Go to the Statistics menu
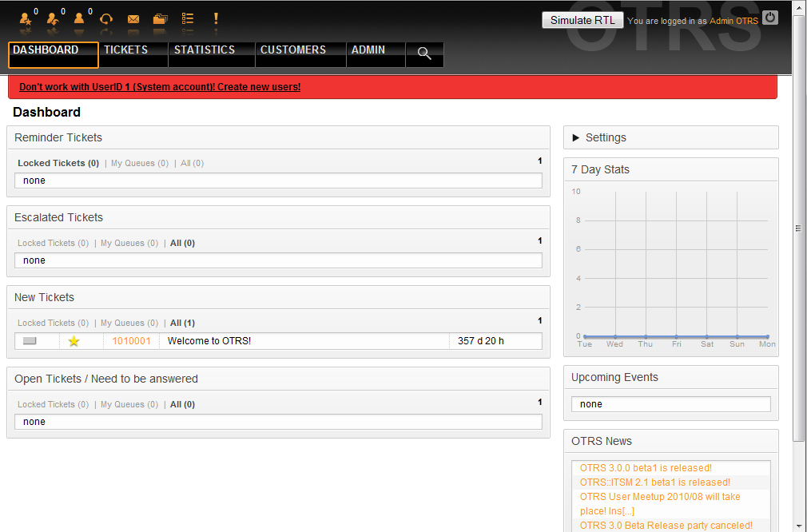Image resolution: width=807 pixels, height=532 pixels. [205, 50]
